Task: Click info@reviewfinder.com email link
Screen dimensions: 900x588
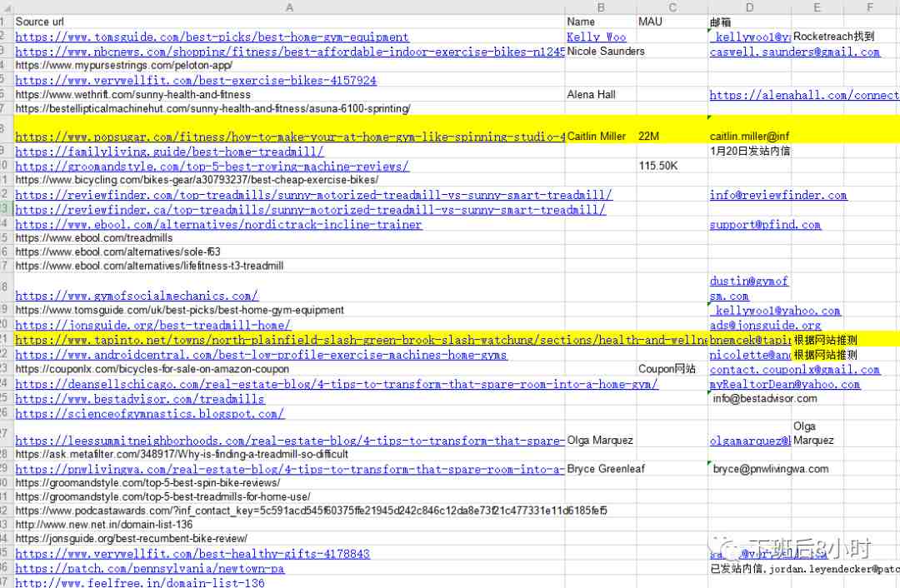Action: (778, 195)
